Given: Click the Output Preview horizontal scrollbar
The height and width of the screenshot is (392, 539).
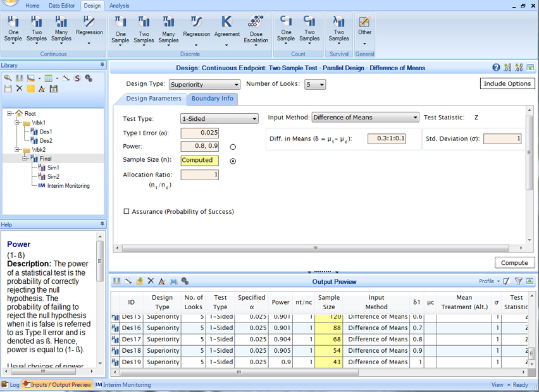Looking at the screenshot, I should click(239, 372).
